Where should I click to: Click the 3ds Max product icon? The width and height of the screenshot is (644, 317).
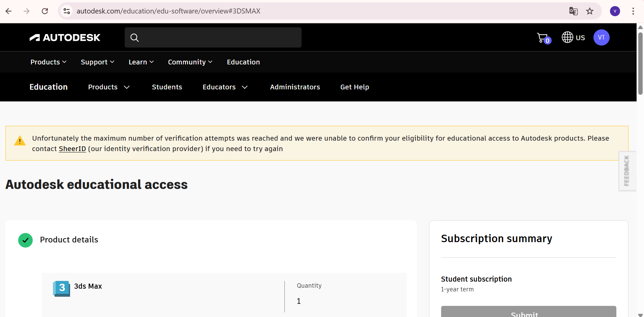(61, 289)
